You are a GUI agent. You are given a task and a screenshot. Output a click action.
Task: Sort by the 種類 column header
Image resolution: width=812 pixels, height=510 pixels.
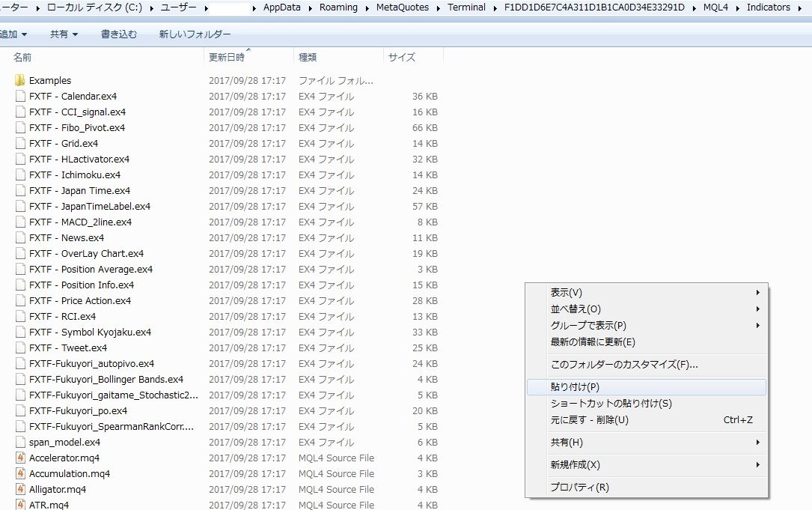click(339, 57)
